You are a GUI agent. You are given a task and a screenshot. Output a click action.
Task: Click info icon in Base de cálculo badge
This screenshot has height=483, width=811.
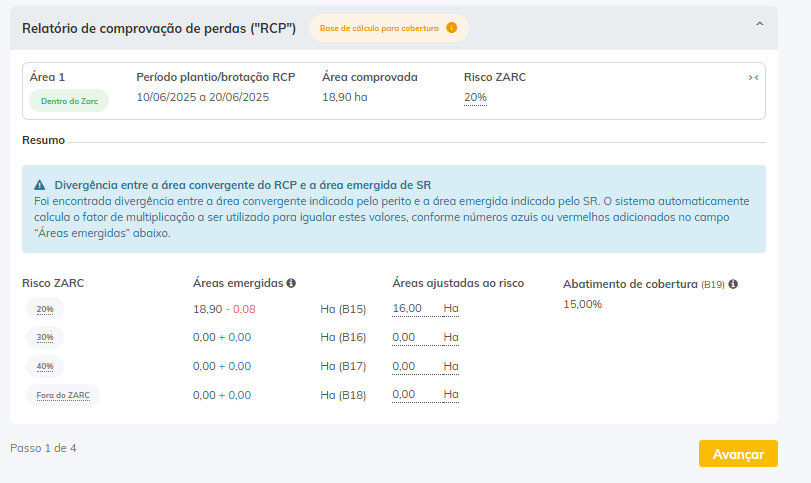(451, 28)
